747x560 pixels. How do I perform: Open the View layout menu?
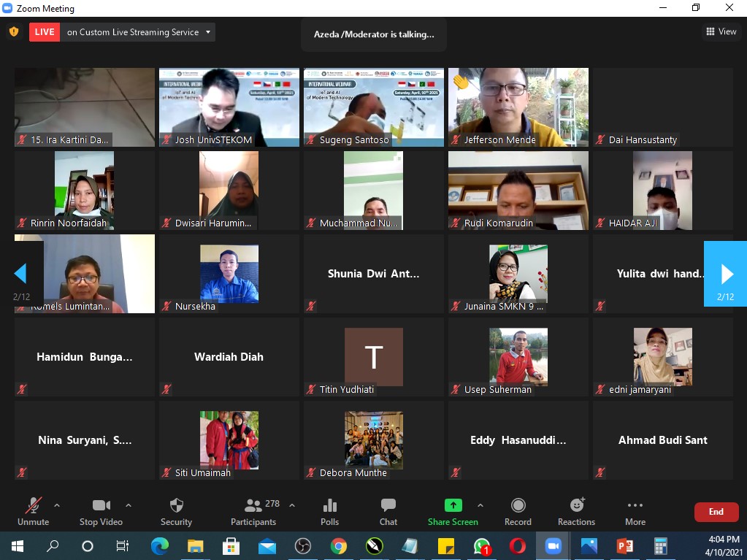(x=721, y=31)
